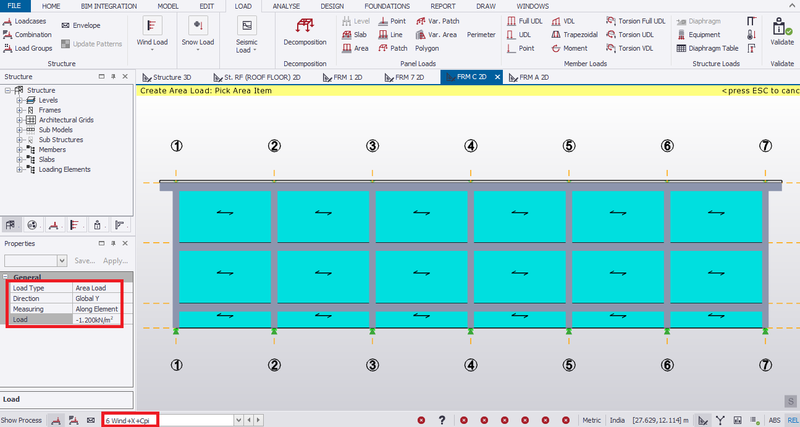Screen dimensions: 800x427
Task: Click the Polygon panel load
Action: pyautogui.click(x=427, y=48)
